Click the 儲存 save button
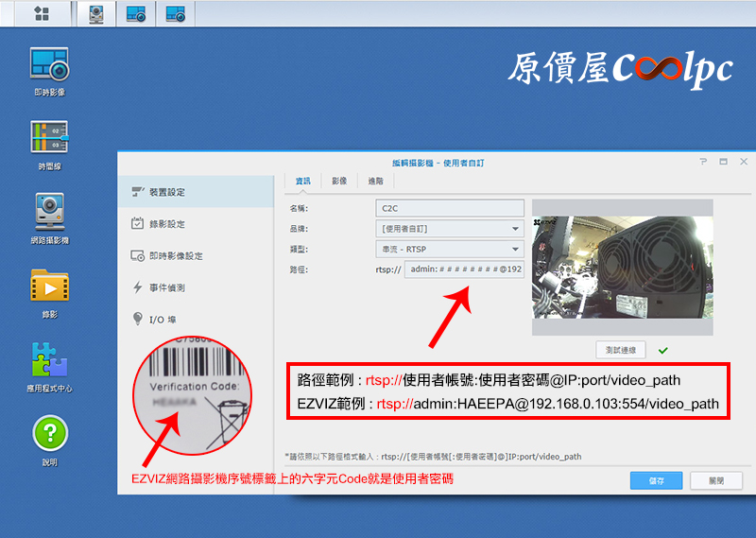This screenshot has width=756, height=538. click(x=656, y=480)
